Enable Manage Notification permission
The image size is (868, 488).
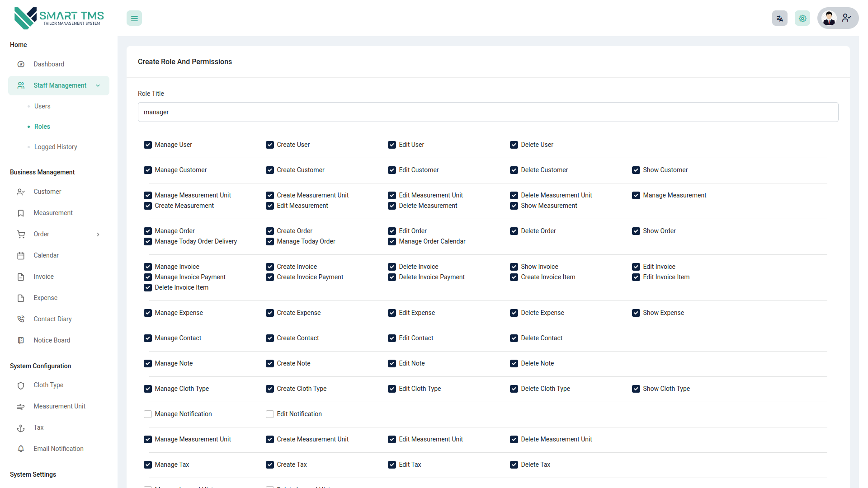[x=147, y=414]
